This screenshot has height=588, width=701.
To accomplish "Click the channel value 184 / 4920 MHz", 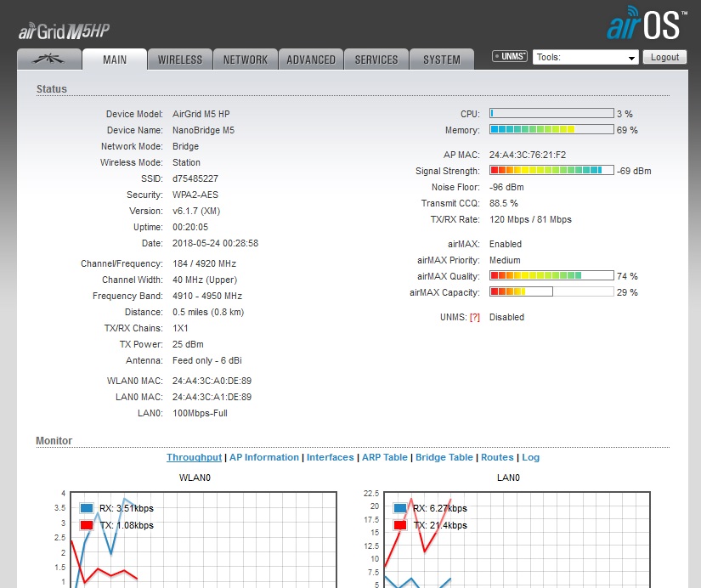I will 204,263.
